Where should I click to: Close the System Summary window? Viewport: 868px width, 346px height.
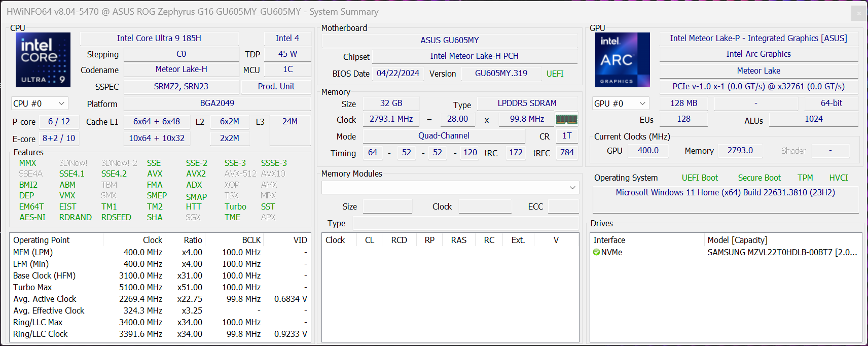[x=858, y=13]
